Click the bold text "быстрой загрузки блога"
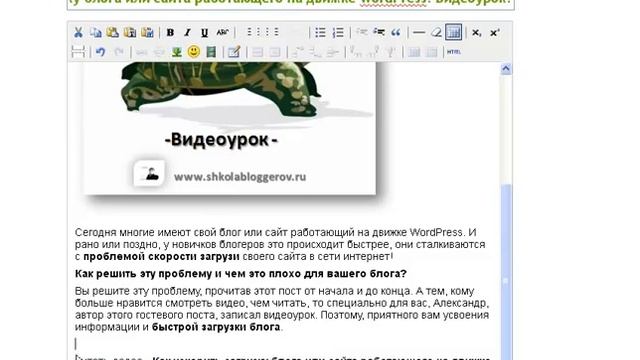The image size is (640, 360). (216, 327)
